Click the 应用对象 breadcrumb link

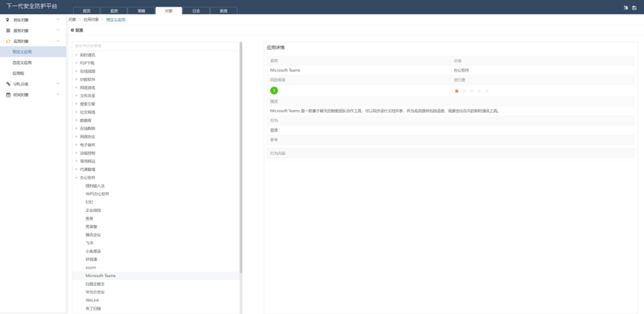tap(91, 19)
